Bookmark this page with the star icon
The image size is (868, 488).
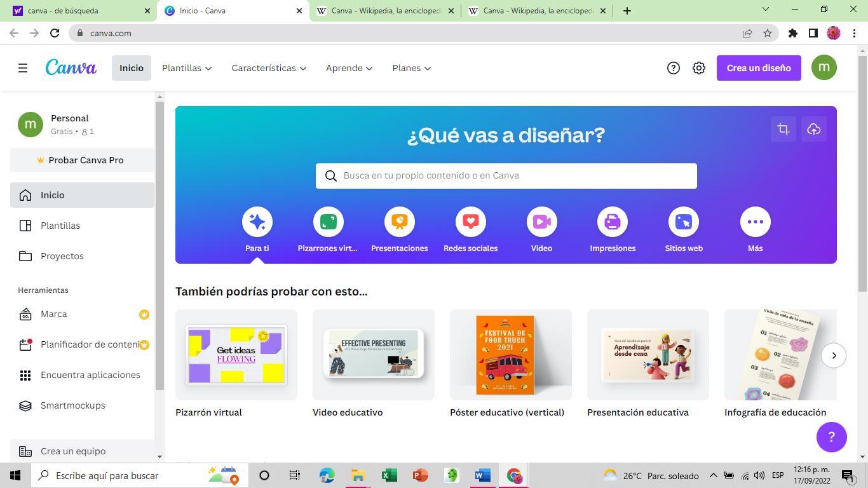(x=768, y=33)
